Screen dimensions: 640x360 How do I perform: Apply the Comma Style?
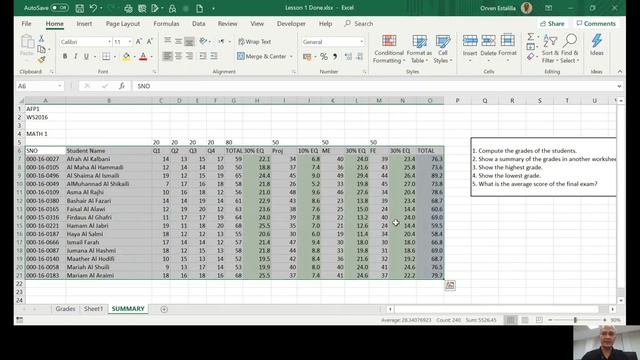point(335,56)
